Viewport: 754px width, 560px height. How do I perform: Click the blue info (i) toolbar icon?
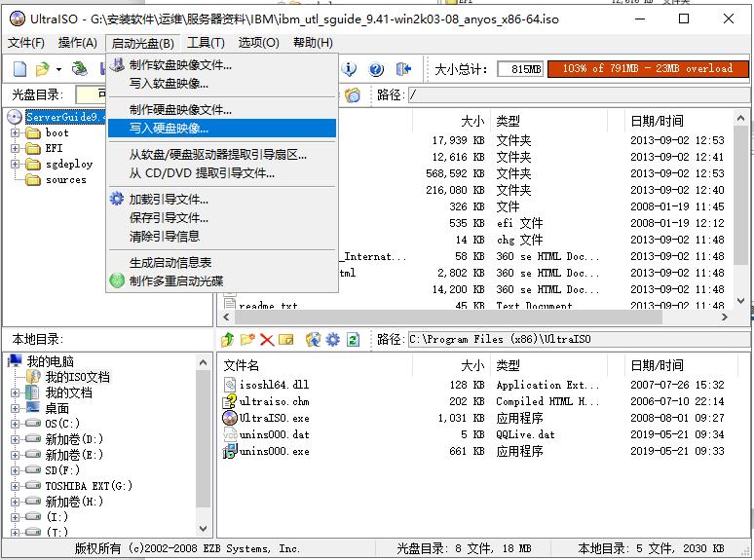349,69
